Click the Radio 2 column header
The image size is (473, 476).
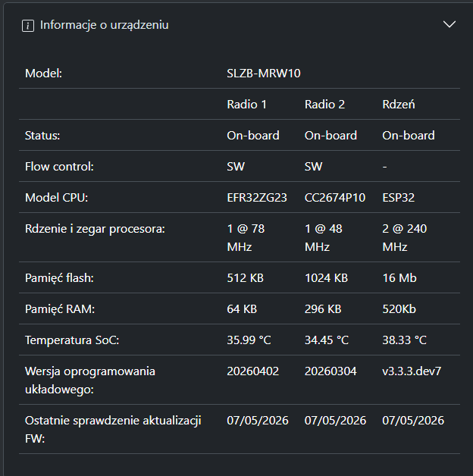tap(324, 105)
